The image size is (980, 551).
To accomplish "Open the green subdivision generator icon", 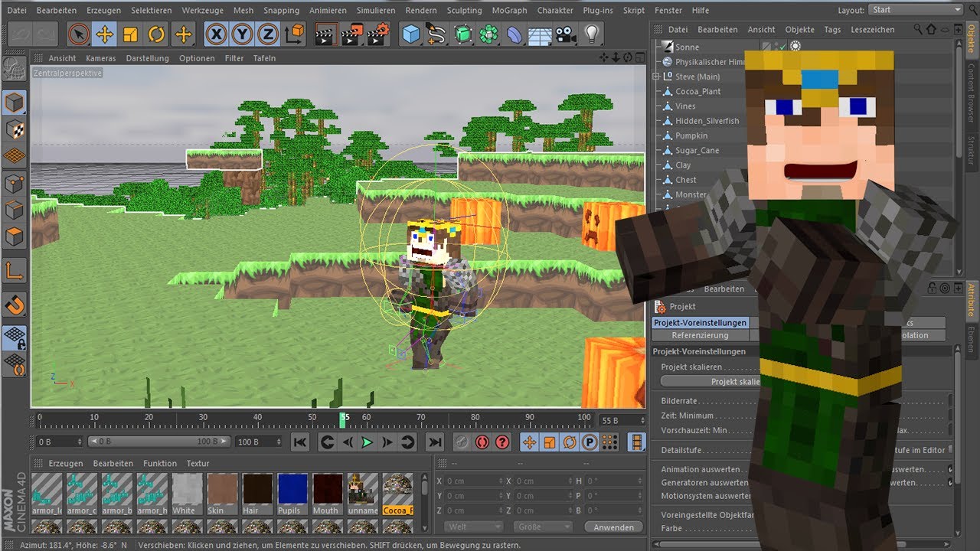I will [463, 34].
